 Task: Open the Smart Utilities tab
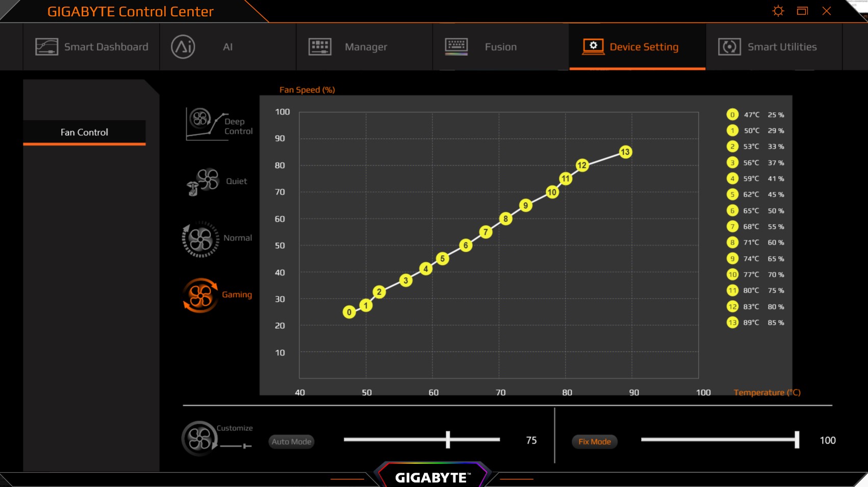point(774,47)
